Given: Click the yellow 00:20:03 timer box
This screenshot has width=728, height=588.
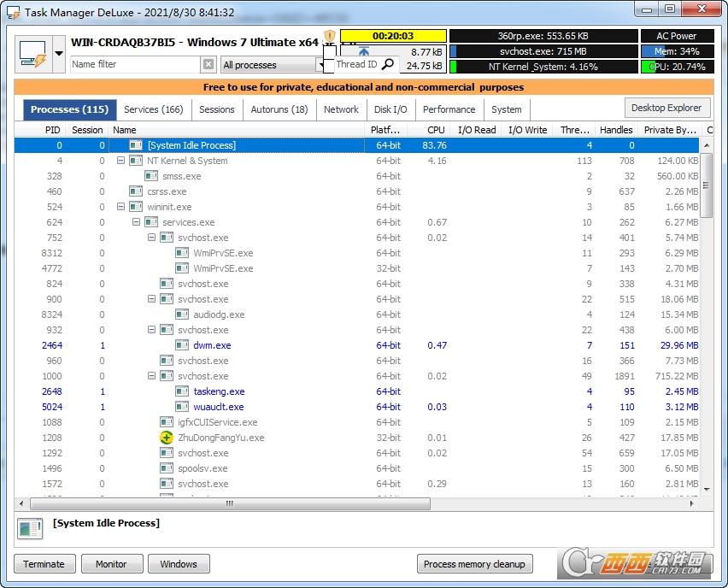Looking at the screenshot, I should [x=393, y=36].
